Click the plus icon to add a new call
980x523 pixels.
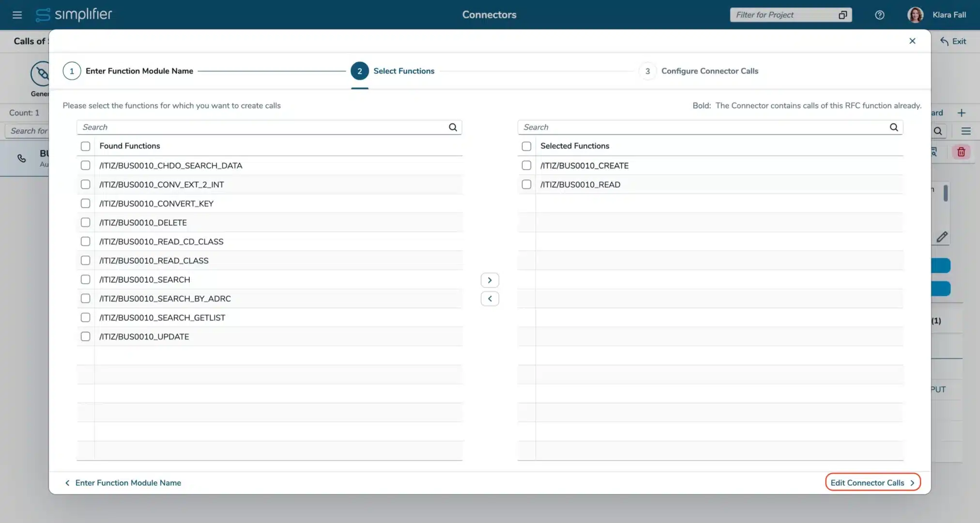point(962,112)
